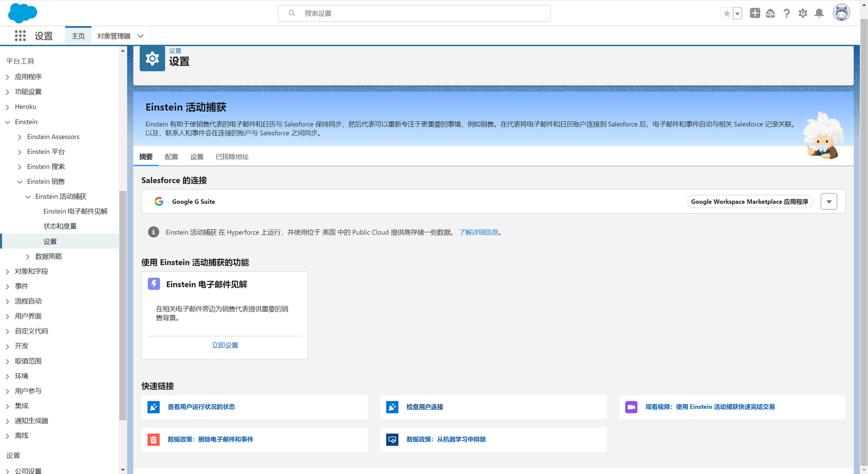Open the notifications bell
Image resolution: width=868 pixels, height=474 pixels.
click(819, 13)
